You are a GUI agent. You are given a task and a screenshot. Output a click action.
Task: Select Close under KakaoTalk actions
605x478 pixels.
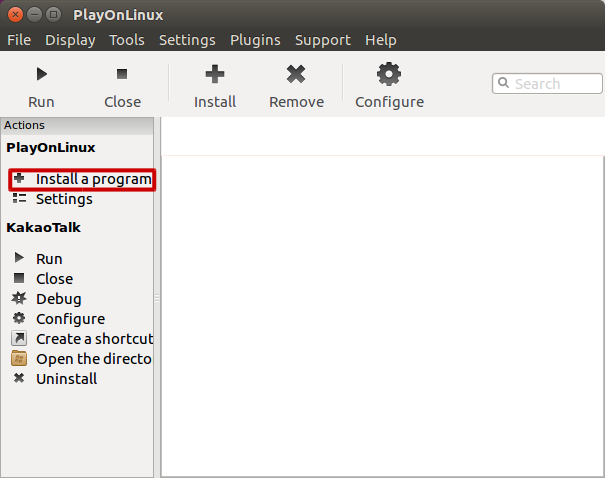54,279
